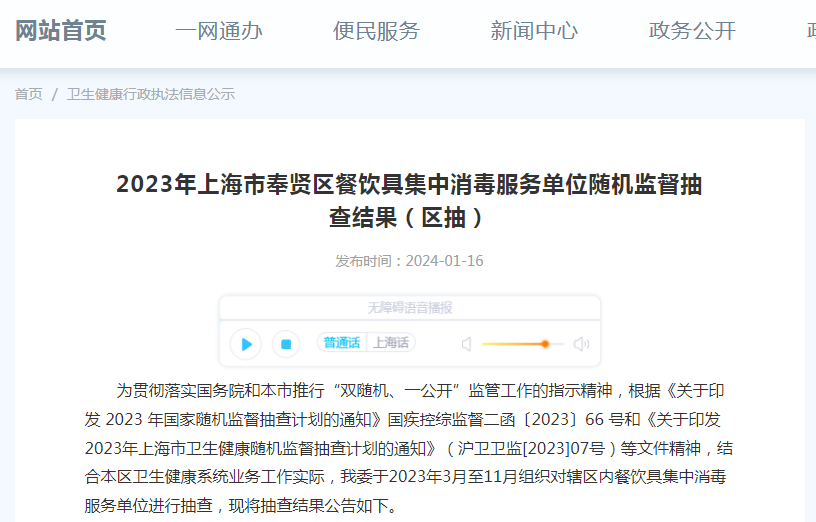The image size is (816, 522).
Task: Switch broadcast language to 上海话
Action: click(x=391, y=343)
